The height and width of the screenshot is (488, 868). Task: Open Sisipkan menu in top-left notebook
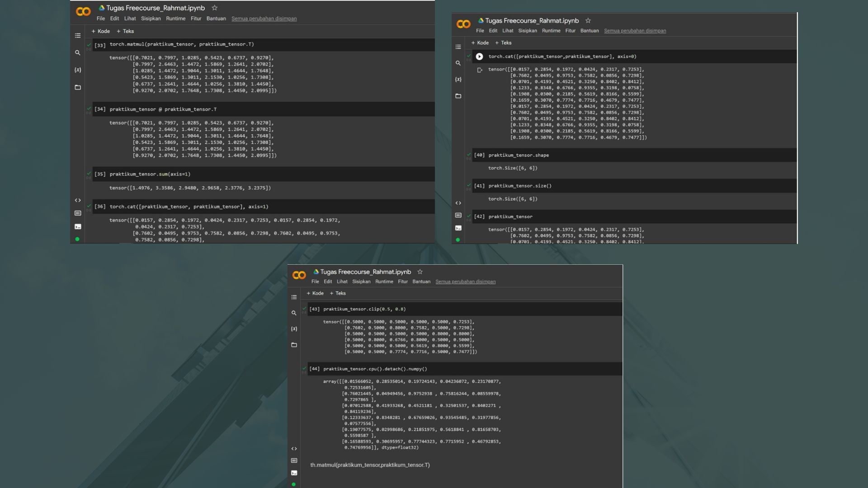pyautogui.click(x=151, y=19)
